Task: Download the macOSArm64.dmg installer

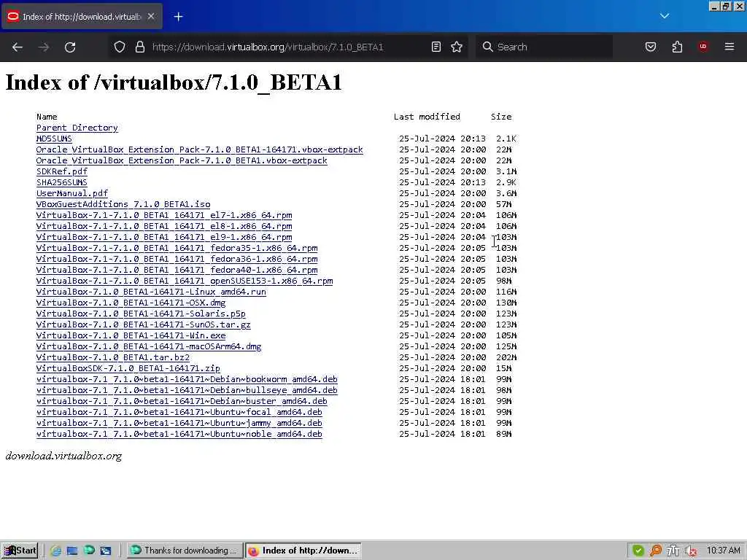Action: tap(149, 346)
